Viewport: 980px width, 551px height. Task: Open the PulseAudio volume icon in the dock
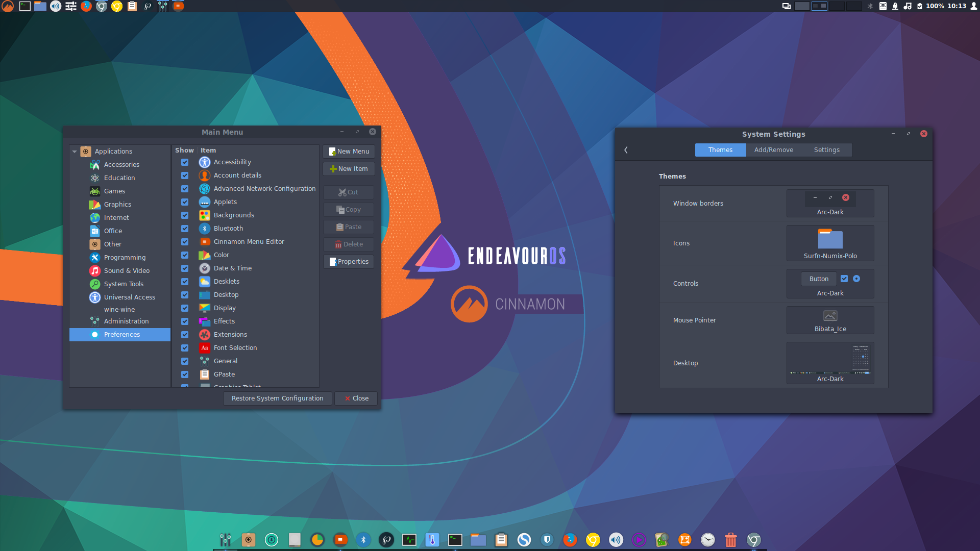pos(616,539)
